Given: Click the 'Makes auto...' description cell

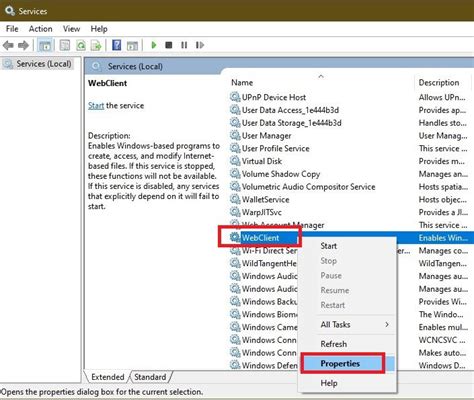Looking at the screenshot, I should [x=442, y=353].
